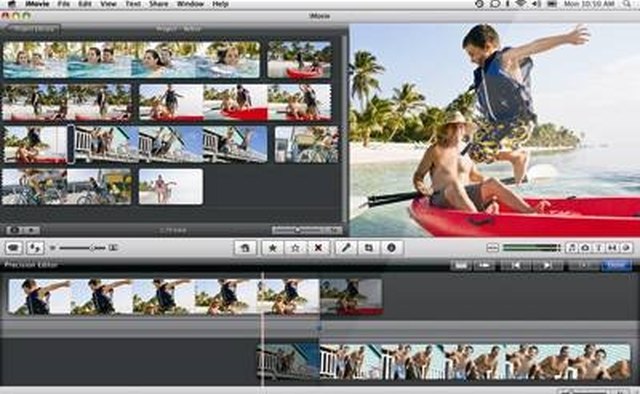This screenshot has width=640, height=394.
Task: Click Done to close Precision Editor
Action: pos(616,265)
